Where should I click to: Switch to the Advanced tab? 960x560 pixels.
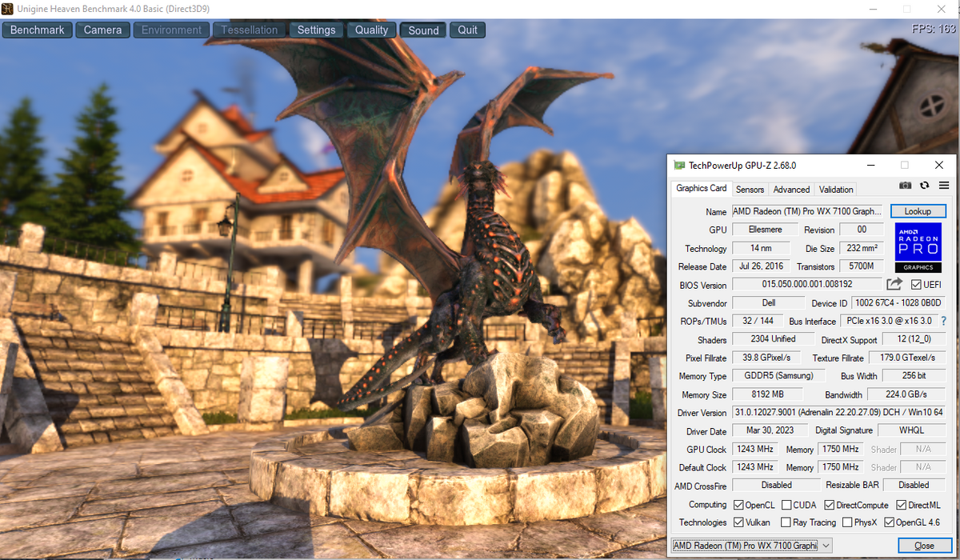(791, 190)
